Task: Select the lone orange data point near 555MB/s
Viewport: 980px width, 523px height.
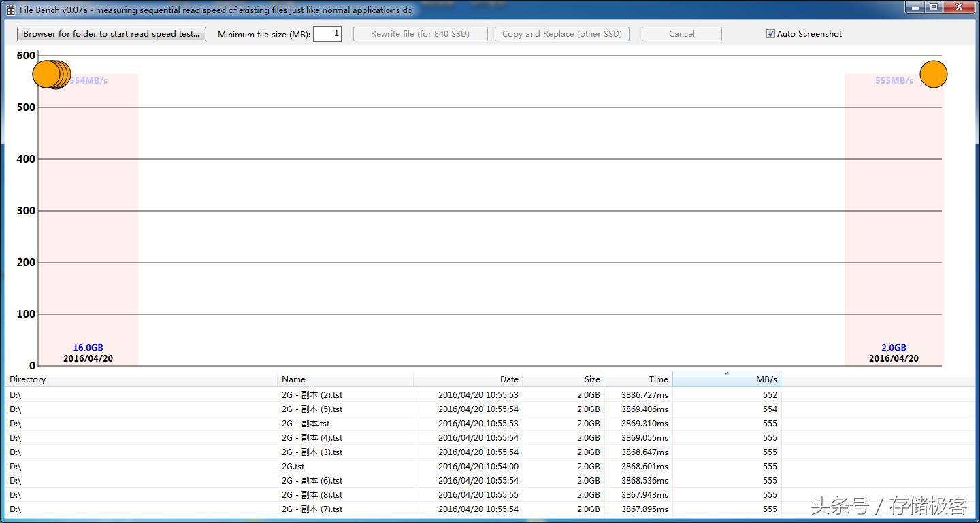Action: pos(933,74)
